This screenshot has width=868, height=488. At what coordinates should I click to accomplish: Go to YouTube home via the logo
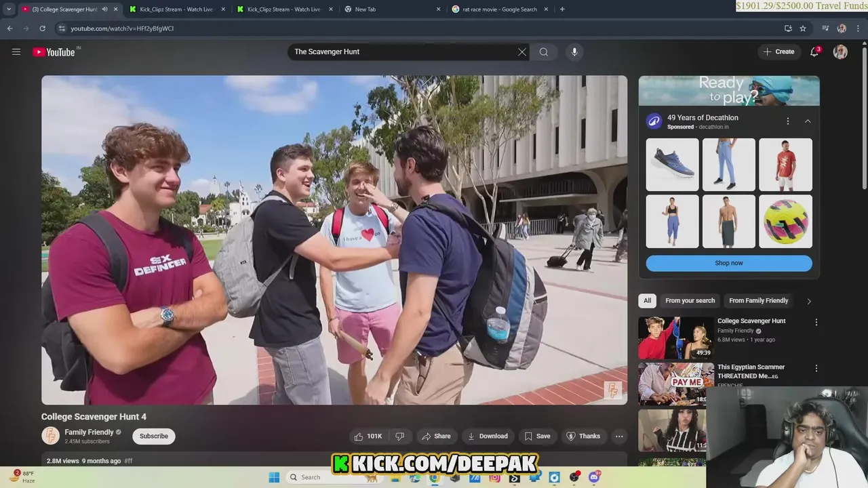pos(54,52)
